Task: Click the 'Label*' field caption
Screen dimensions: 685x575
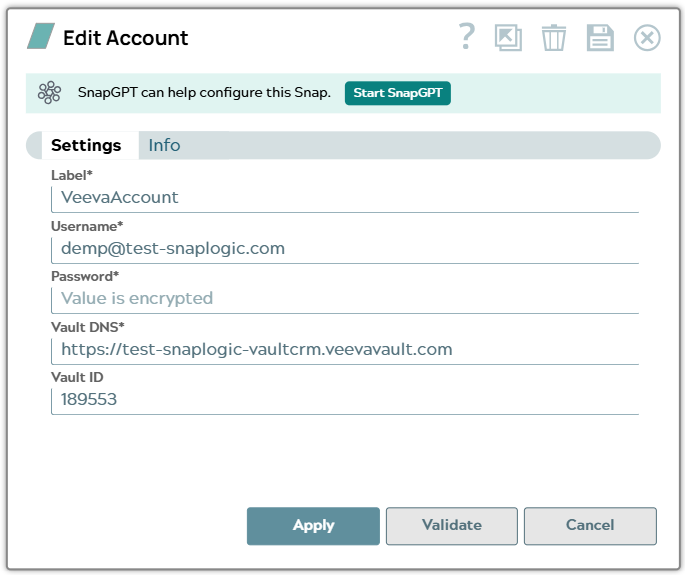Action: click(x=72, y=175)
